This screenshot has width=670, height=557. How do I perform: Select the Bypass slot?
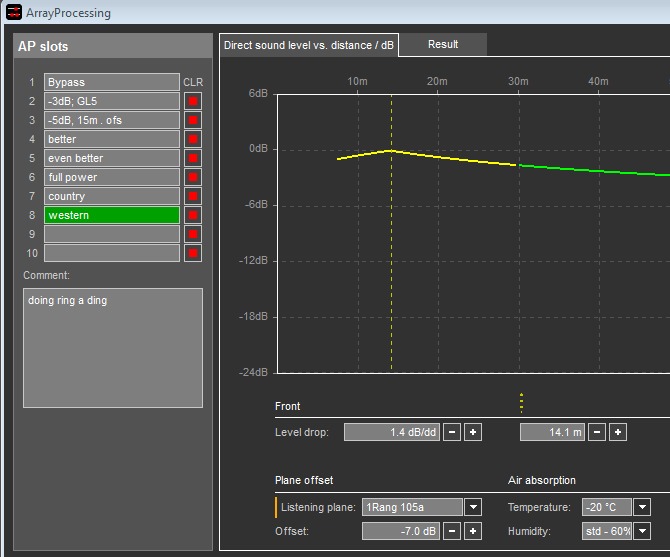pyautogui.click(x=111, y=82)
